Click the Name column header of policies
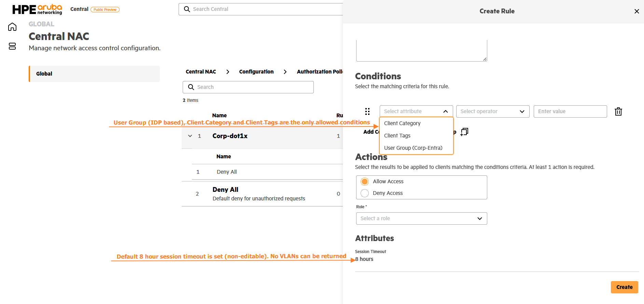This screenshot has width=644, height=304. pyautogui.click(x=220, y=116)
